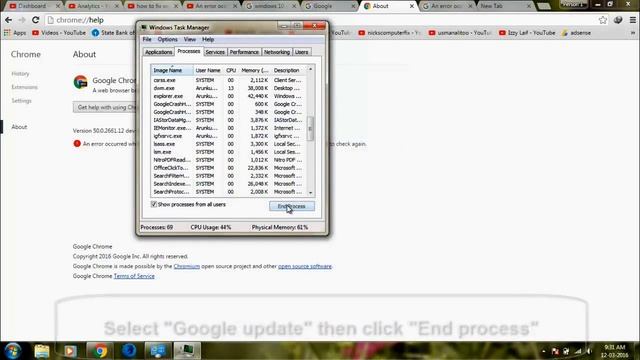The width and height of the screenshot is (640, 360).
Task: Select the lsass.exe process row
Action: pos(229,144)
